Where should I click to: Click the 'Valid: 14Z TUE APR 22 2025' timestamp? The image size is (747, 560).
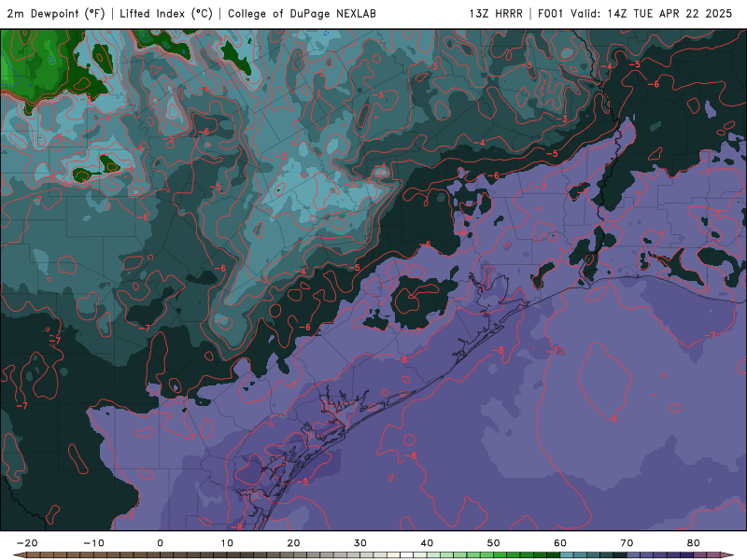(x=651, y=14)
